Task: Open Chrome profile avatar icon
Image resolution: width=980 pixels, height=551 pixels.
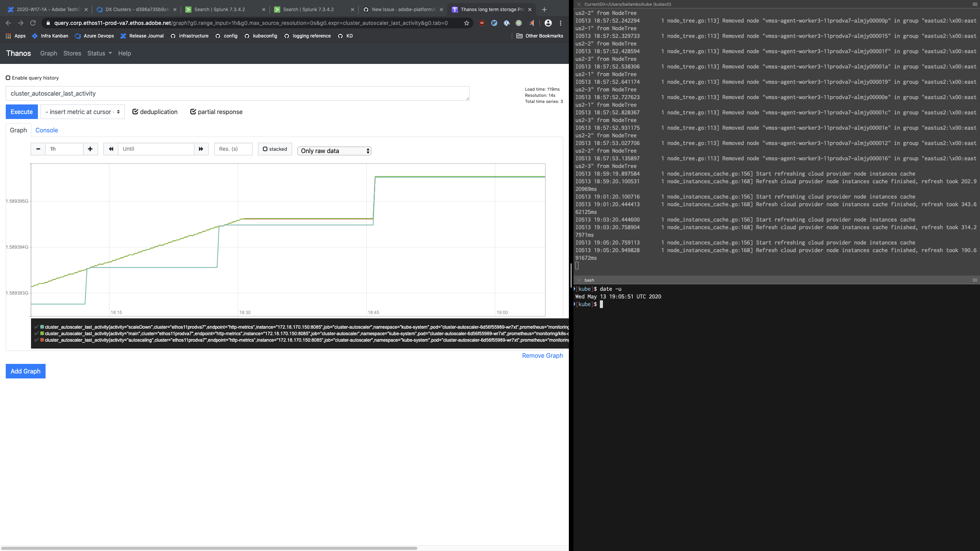Action: (548, 23)
